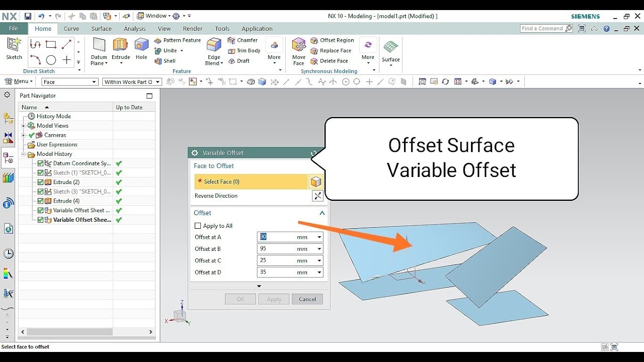
Task: Open the Analysis ribbon tab
Action: coord(135,29)
